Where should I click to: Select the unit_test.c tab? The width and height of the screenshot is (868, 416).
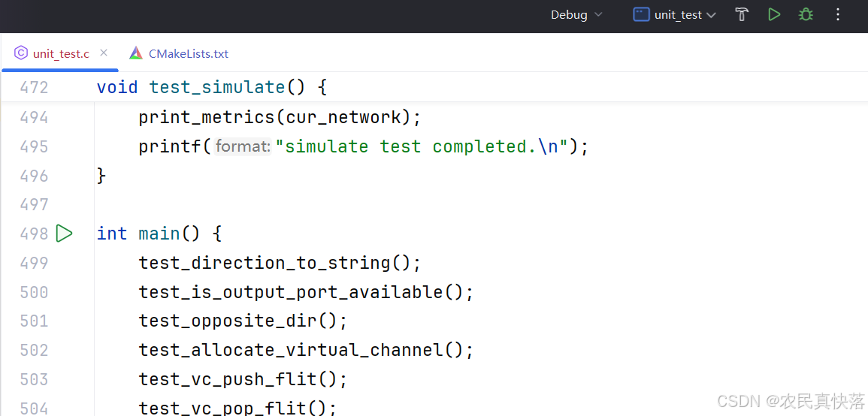pos(60,53)
